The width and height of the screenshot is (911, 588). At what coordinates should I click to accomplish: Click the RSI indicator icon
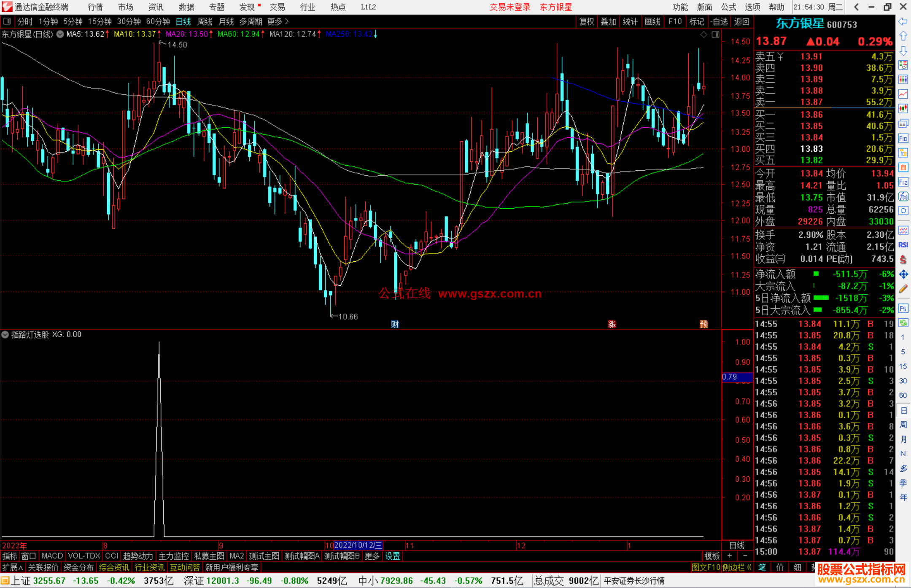tap(903, 245)
